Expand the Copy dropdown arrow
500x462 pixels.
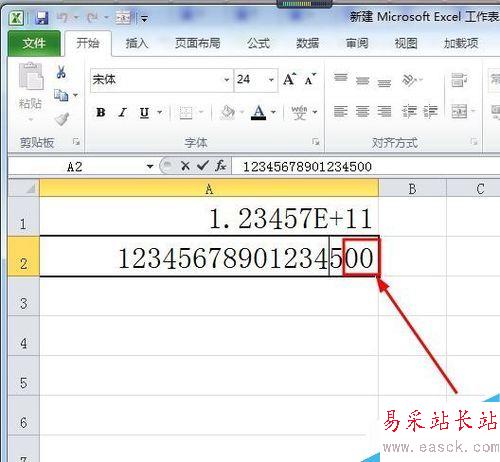[x=76, y=95]
